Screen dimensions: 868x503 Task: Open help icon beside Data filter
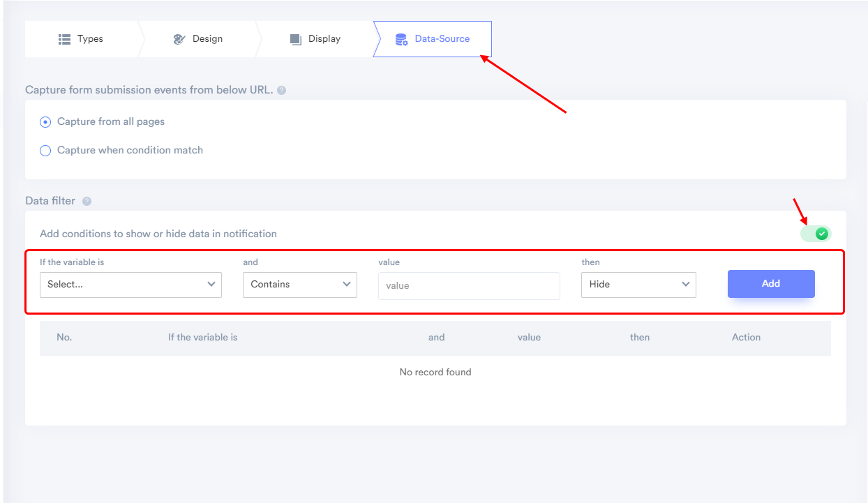coord(87,201)
